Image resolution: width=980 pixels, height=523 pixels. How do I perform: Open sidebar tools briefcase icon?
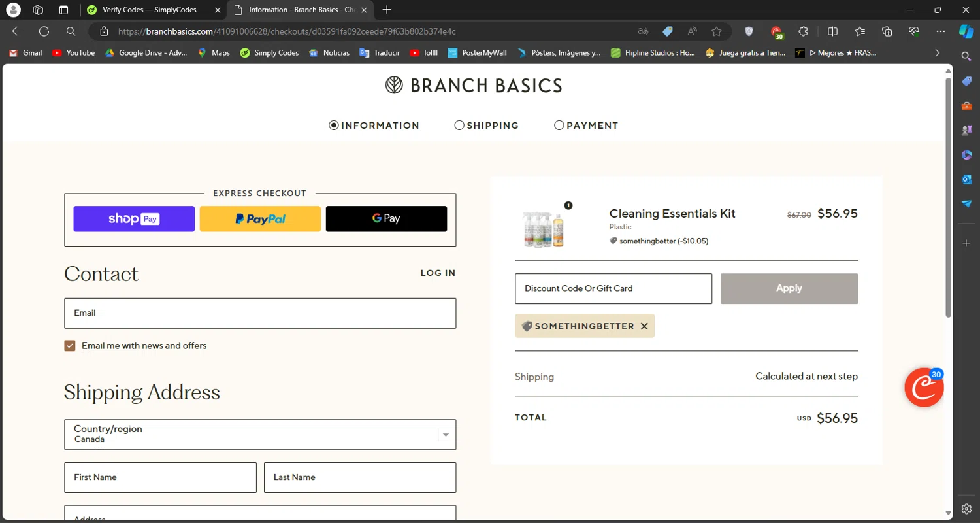[966, 106]
